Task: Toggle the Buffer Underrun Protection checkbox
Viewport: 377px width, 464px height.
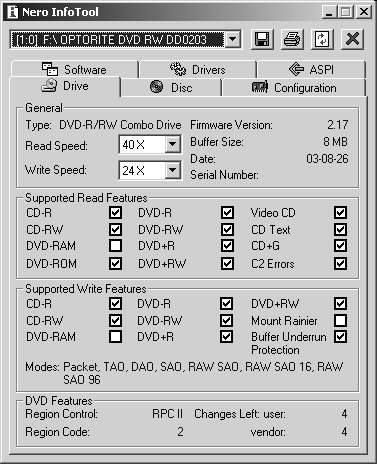Action: click(340, 337)
